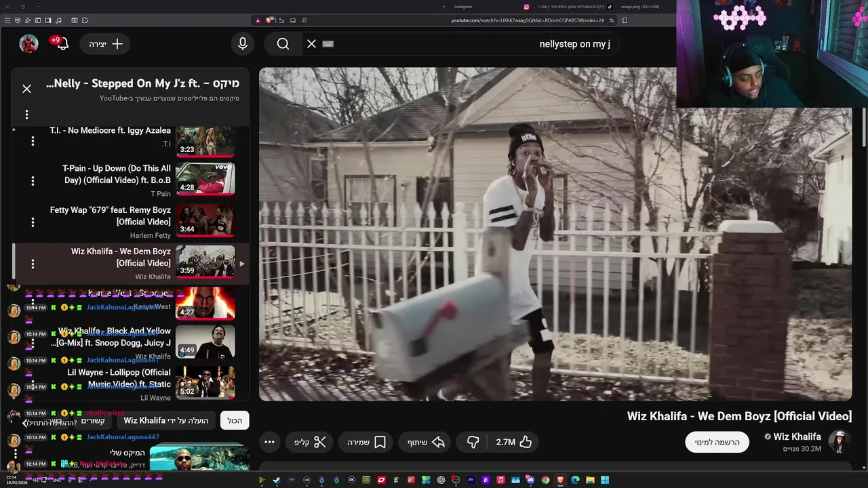Viewport: 868px width, 488px height.
Task: Subscribe to the Wiz Khalifa channel
Action: tap(717, 442)
